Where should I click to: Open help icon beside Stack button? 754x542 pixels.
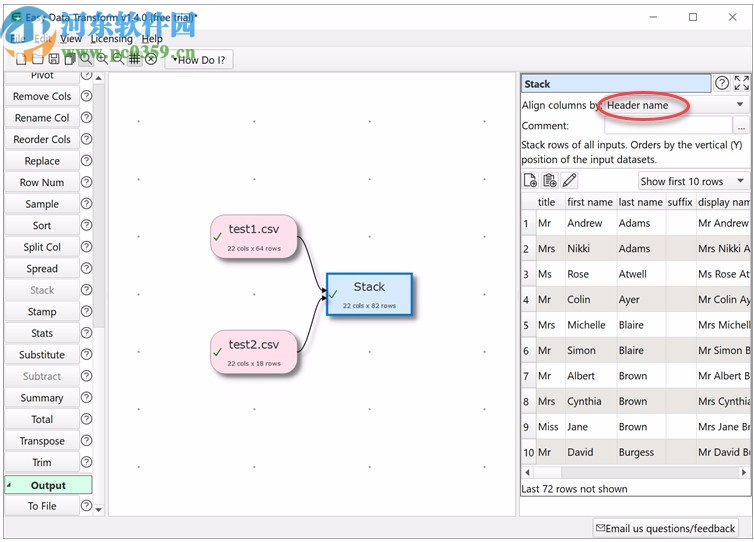click(86, 290)
